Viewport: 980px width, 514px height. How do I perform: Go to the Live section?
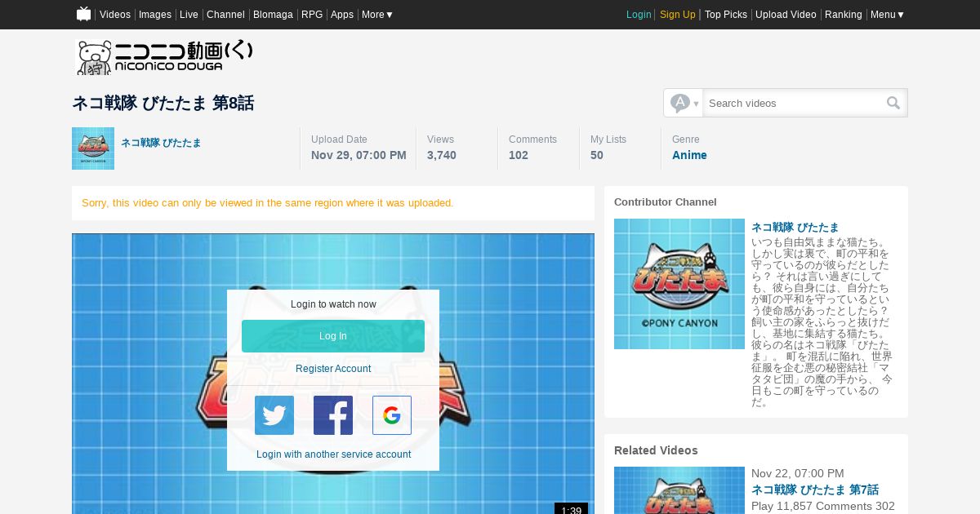point(189,15)
